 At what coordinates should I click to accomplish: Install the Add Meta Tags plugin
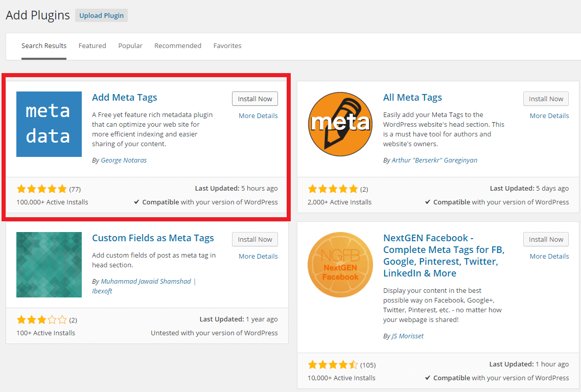[x=255, y=99]
